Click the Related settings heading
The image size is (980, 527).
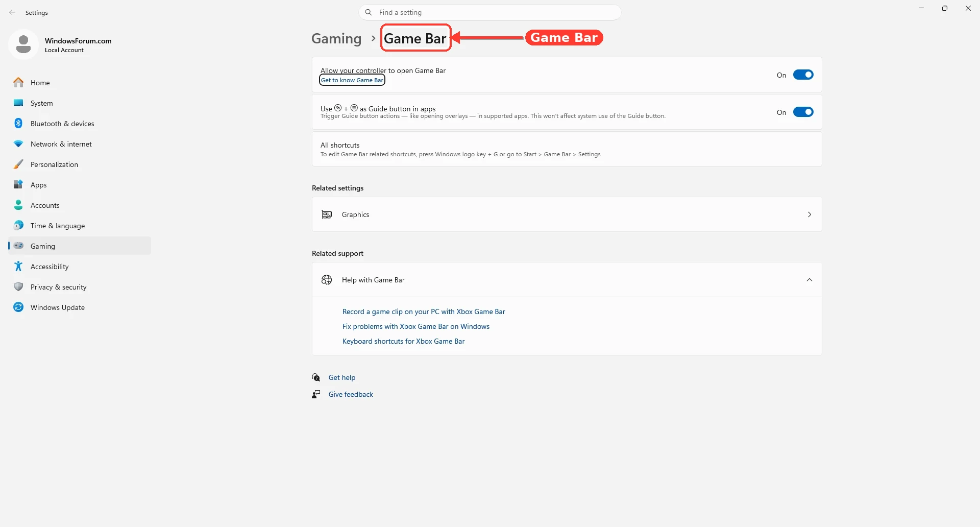338,188
